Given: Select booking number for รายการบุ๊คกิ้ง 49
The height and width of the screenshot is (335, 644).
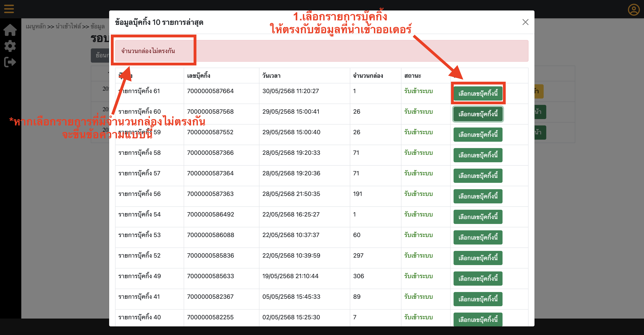Looking at the screenshot, I should (478, 279).
